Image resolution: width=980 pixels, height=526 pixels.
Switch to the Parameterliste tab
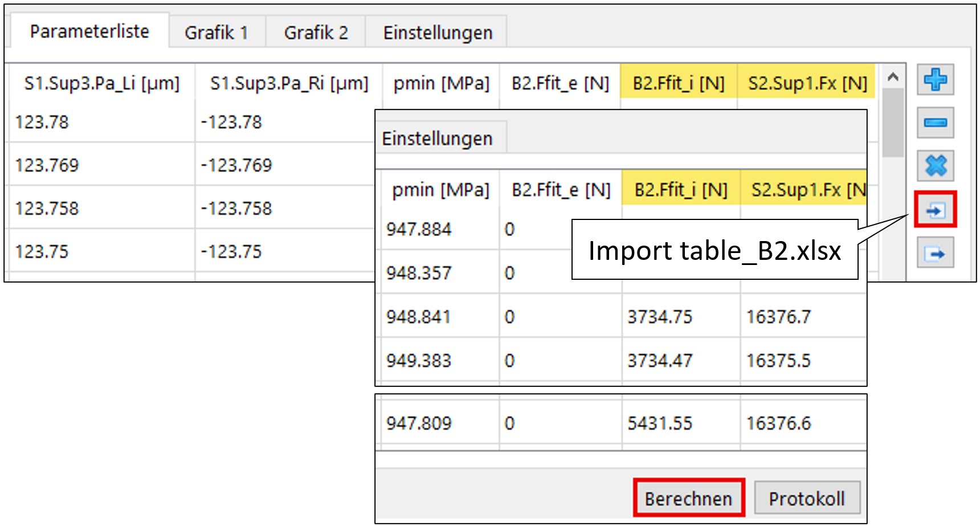click(x=89, y=31)
